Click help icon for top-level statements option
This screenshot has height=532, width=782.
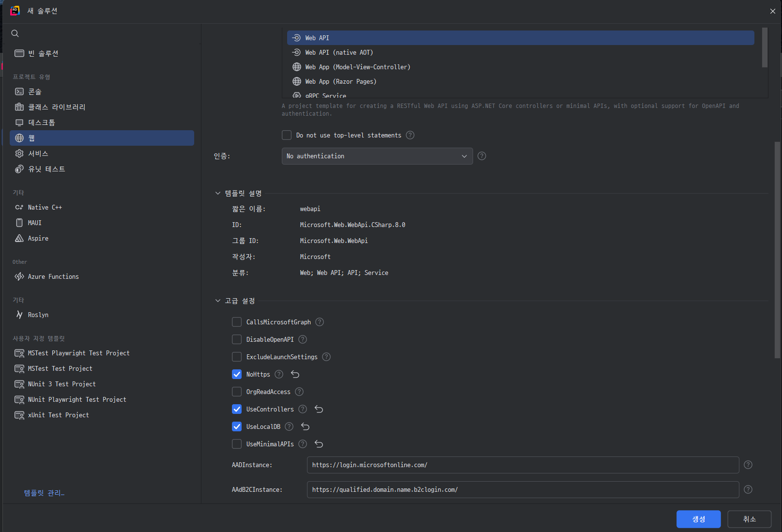[x=410, y=135]
